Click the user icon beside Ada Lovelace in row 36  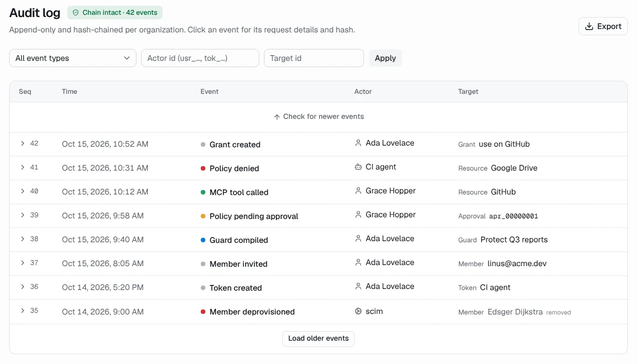click(x=358, y=287)
